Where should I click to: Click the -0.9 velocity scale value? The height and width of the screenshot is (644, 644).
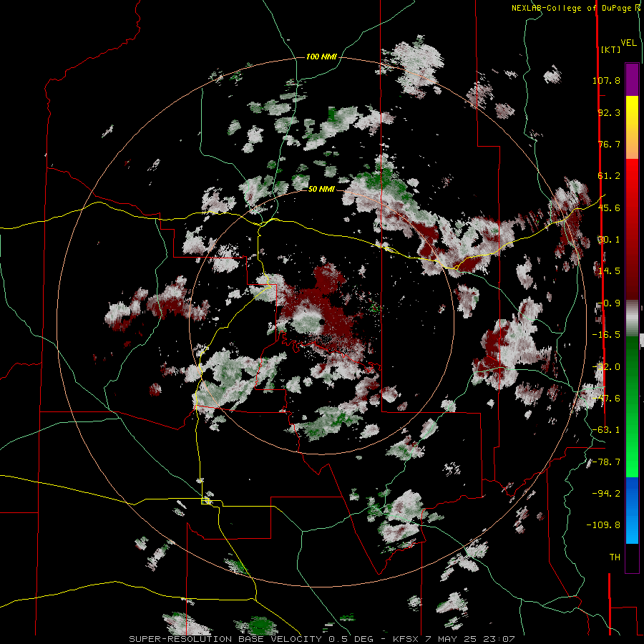(608, 303)
